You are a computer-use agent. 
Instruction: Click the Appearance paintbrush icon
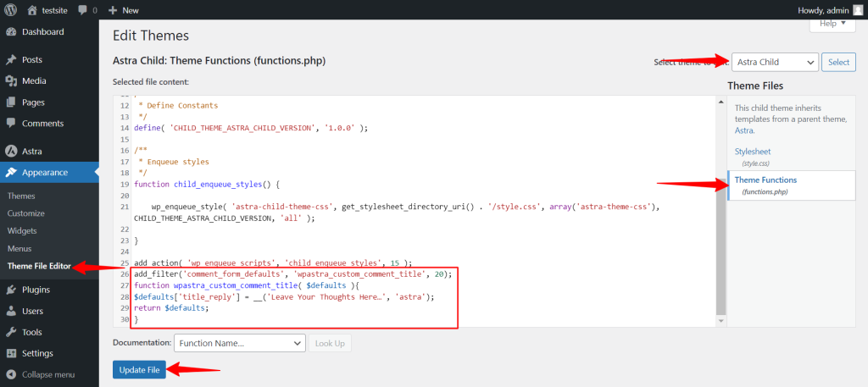click(11, 173)
